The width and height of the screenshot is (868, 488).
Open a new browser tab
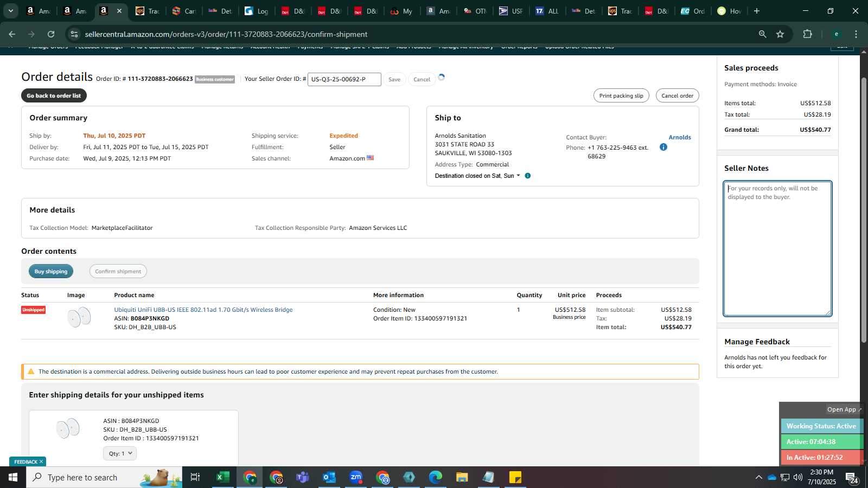coord(757,11)
